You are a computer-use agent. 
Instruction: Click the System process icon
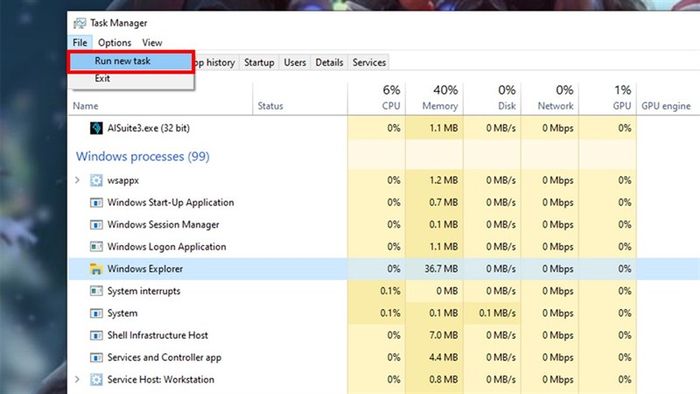coord(96,313)
